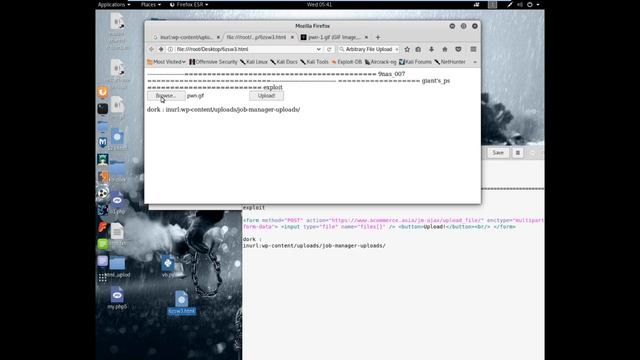The image size is (640, 360).
Task: Save page to Pocket icon
Action: point(458,49)
